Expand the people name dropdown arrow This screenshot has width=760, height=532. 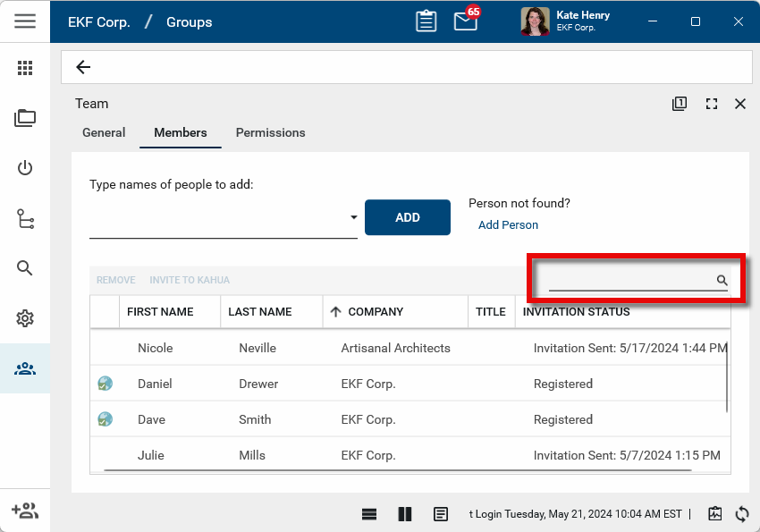click(353, 217)
